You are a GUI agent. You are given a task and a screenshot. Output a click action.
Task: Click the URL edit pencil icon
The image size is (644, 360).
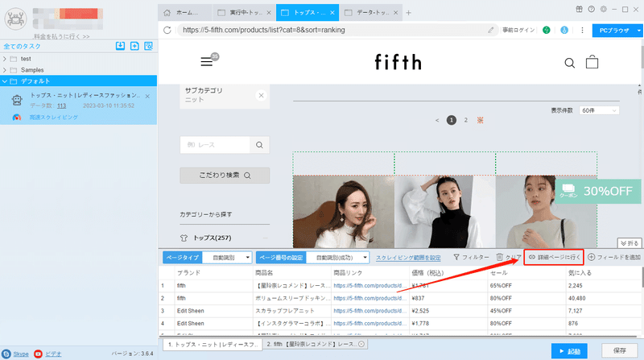491,30
